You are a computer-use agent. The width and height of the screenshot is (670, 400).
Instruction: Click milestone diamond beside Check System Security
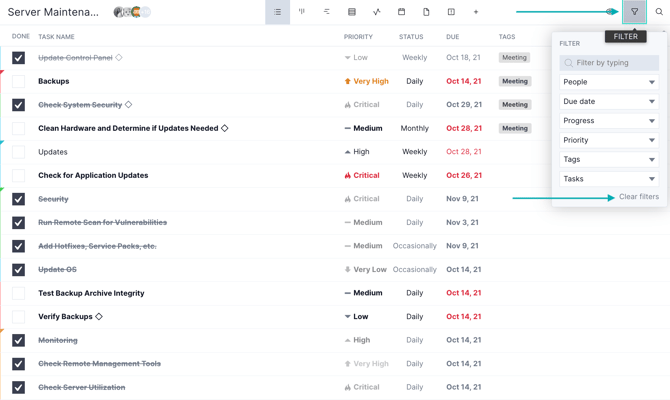[x=128, y=104]
